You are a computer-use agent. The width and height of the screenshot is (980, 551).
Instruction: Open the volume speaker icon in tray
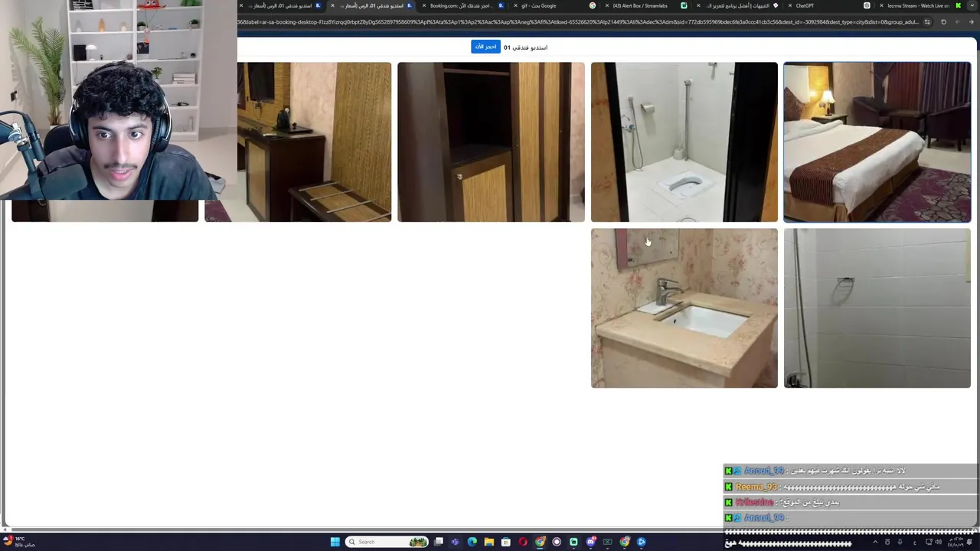click(939, 542)
